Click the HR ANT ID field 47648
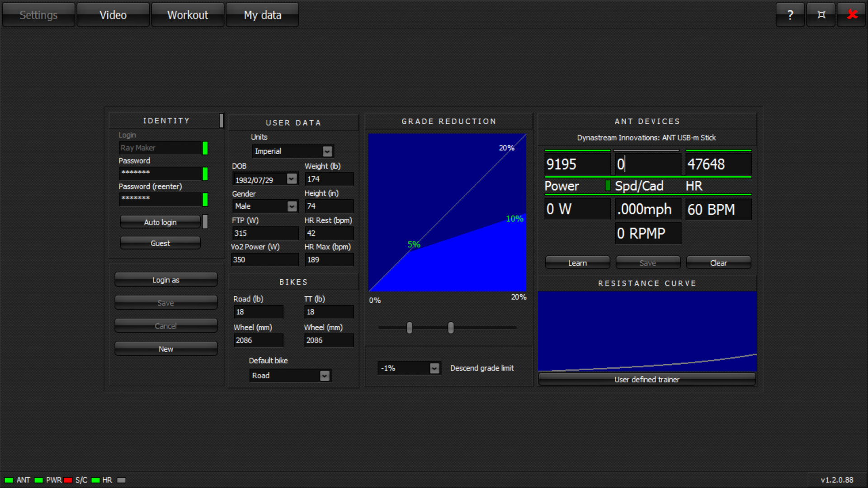The width and height of the screenshot is (868, 488). (x=718, y=164)
